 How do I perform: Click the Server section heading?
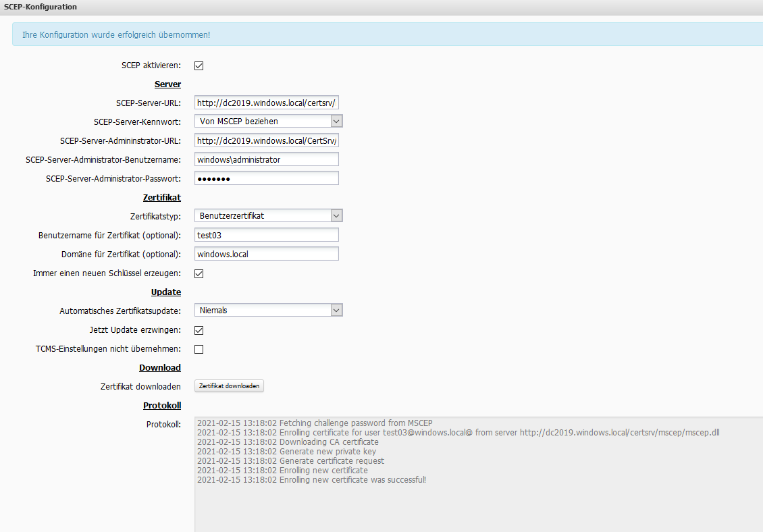(167, 84)
